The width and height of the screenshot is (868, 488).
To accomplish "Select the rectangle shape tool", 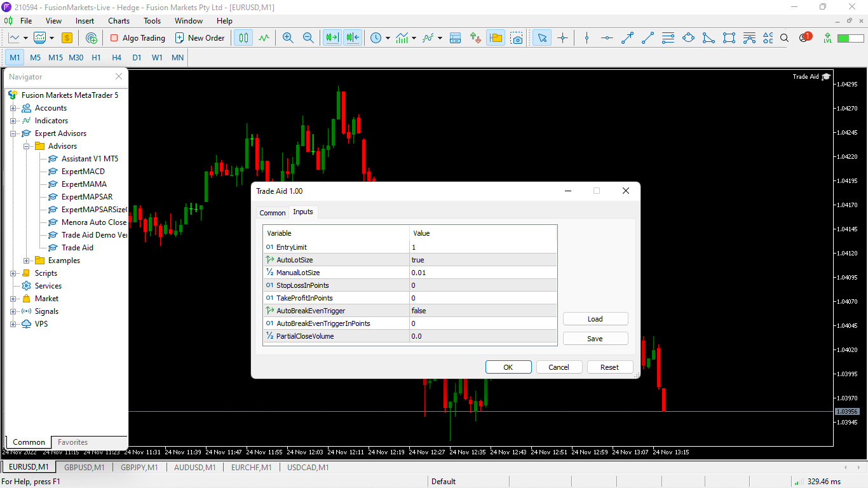I will (729, 38).
